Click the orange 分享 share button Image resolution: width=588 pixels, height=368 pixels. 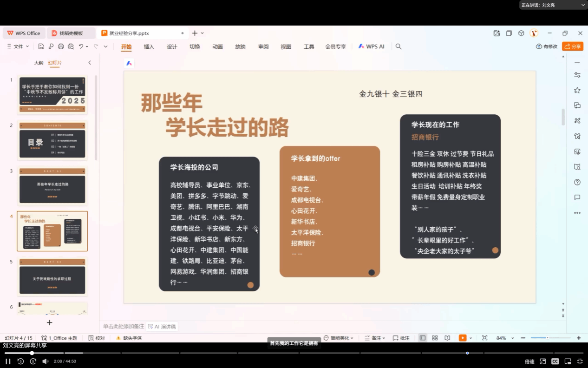572,46
